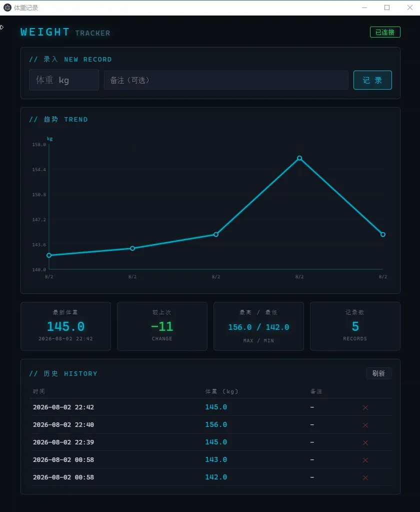Viewport: 420px width, 512px height.
Task: Click the 2026-08-02 22:39 history timestamp
Action: coord(63,442)
